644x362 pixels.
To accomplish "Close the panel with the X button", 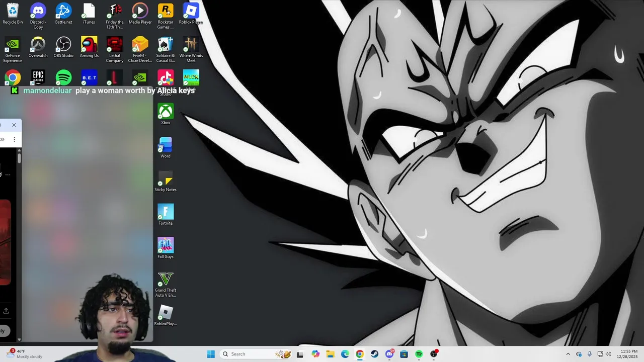I will [x=14, y=125].
